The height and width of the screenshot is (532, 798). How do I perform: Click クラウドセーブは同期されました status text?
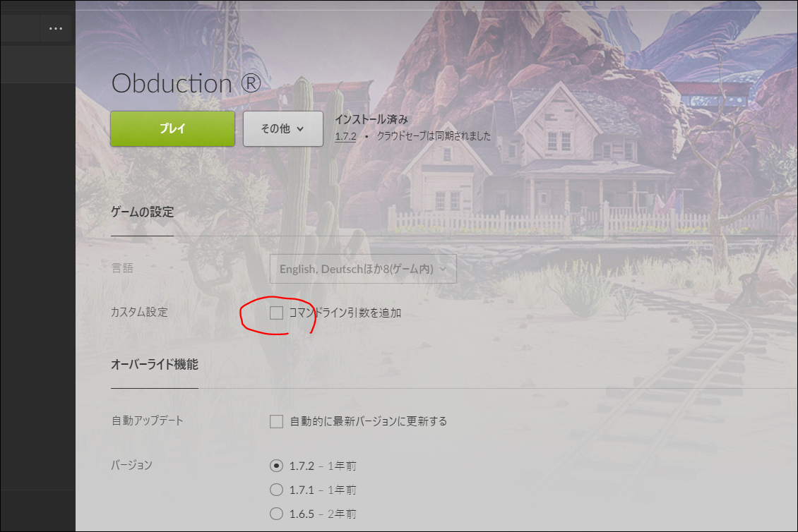point(434,135)
